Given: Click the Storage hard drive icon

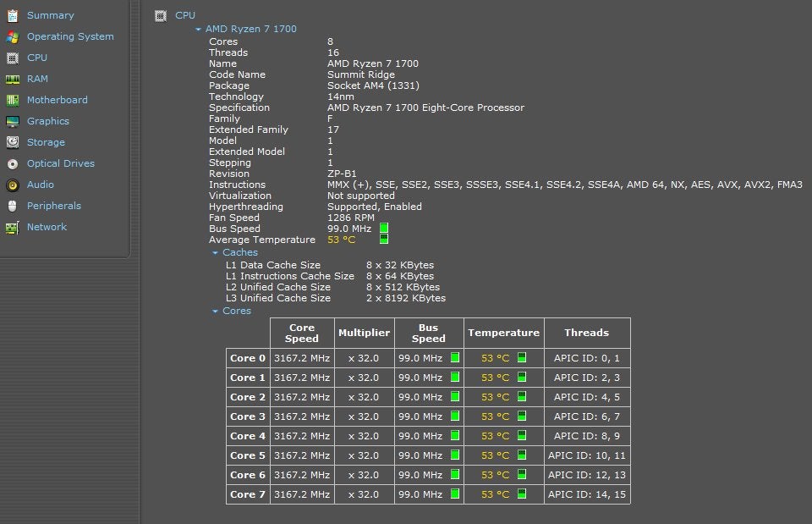Looking at the screenshot, I should 13,142.
